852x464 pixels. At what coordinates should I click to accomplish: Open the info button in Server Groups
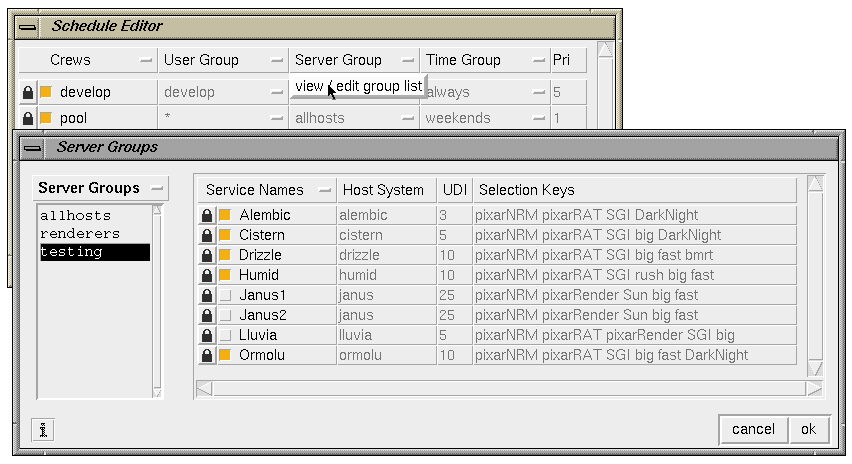coord(43,430)
